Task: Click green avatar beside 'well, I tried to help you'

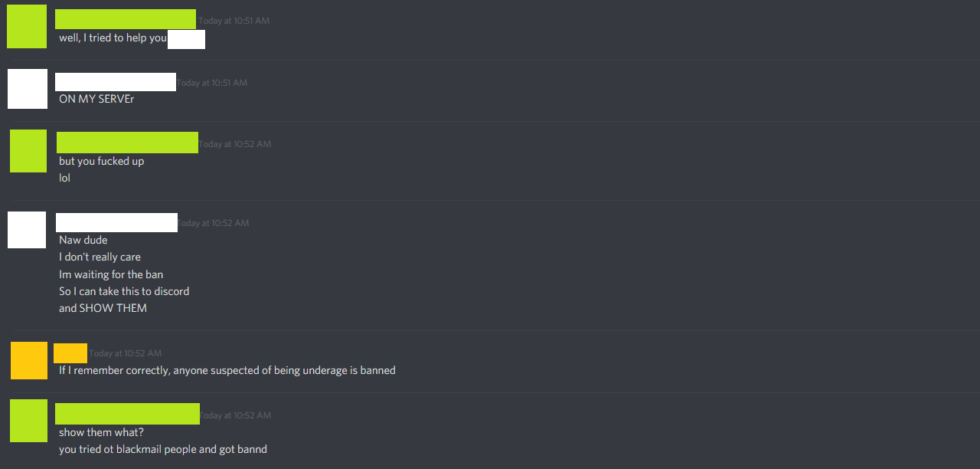Action: [27, 27]
